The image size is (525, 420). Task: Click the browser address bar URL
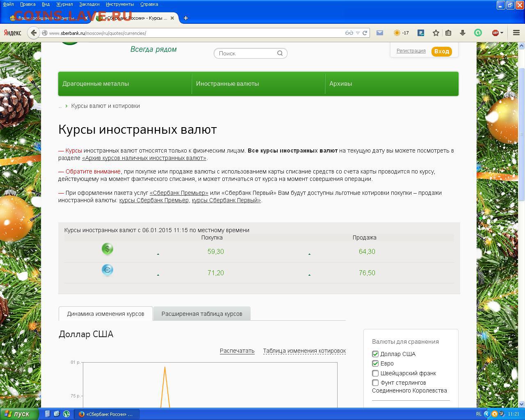coord(193,33)
